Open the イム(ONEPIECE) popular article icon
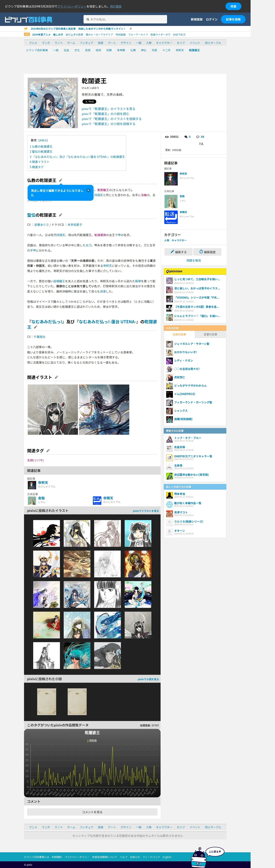The width and height of the screenshot is (275, 868). click(x=169, y=394)
